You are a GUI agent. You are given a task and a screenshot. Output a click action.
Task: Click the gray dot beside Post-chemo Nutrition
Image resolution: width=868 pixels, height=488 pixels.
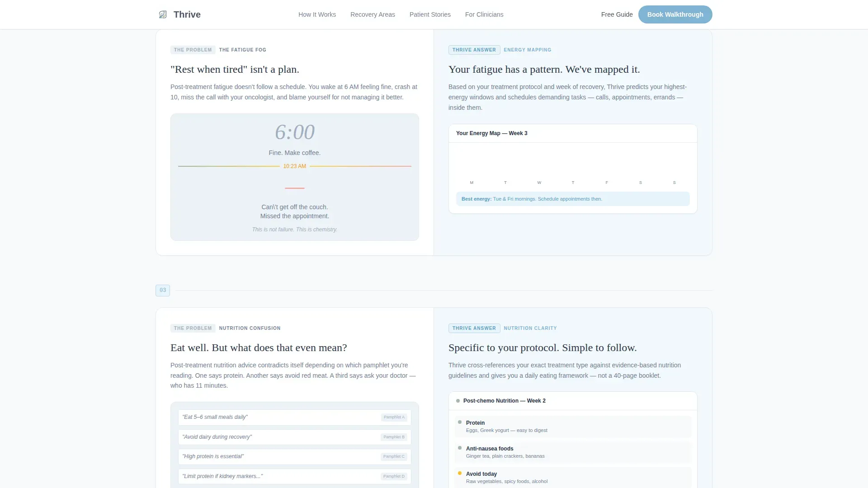[x=458, y=401]
